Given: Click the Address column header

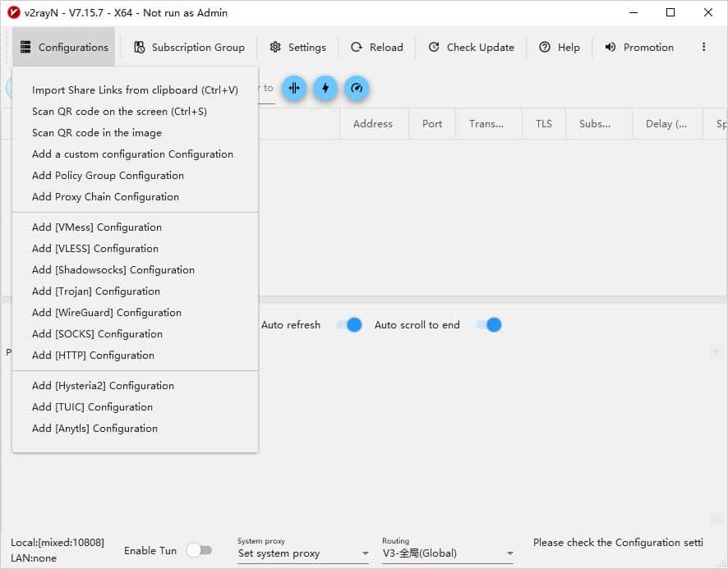Looking at the screenshot, I should tap(372, 124).
